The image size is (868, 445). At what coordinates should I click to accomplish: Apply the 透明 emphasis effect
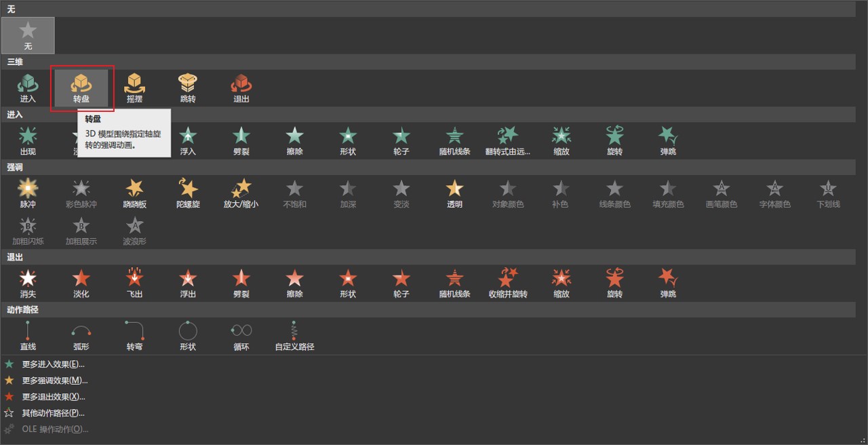454,193
